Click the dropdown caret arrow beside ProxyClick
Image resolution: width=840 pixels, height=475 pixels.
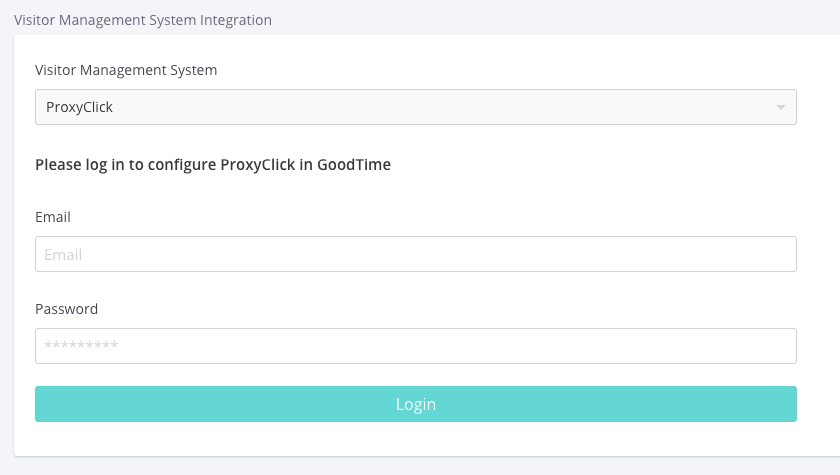[x=780, y=107]
